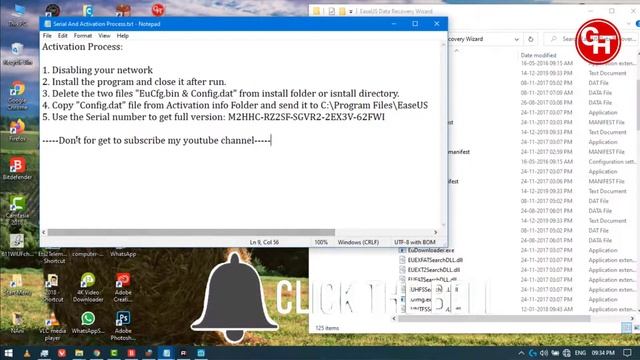This screenshot has height=360, width=640.
Task: Open the File menu in Notepad
Action: 47,36
